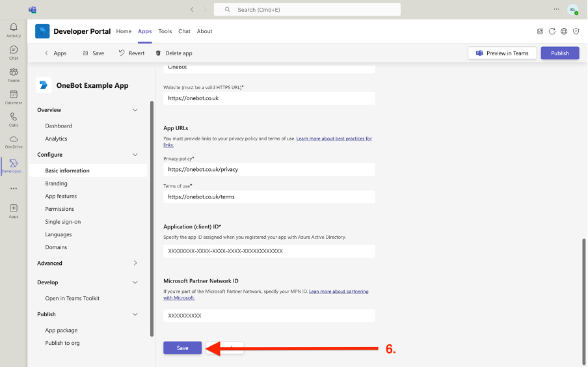The width and height of the screenshot is (588, 367).
Task: Open the Calls phone icon
Action: (x=14, y=120)
